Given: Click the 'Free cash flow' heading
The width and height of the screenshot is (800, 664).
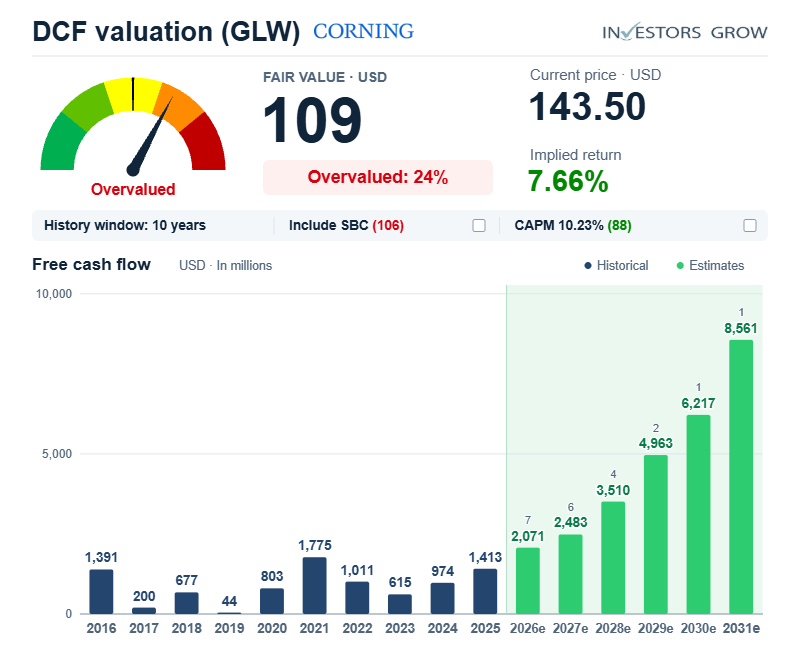Looking at the screenshot, I should click(x=91, y=264).
